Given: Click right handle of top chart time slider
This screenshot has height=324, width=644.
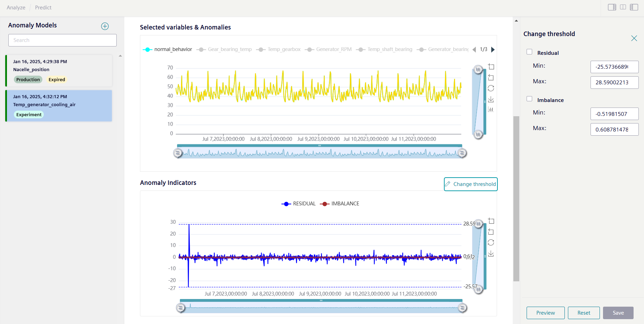Looking at the screenshot, I should coord(462,153).
